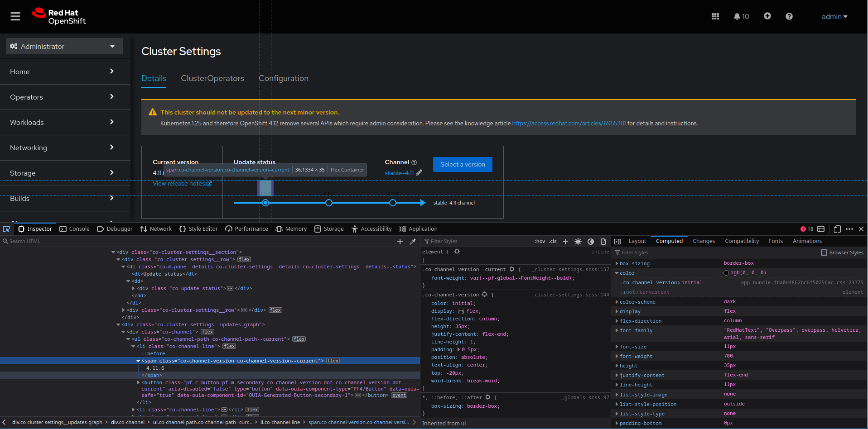
Task: Enable light color scheme simulation
Action: [578, 241]
